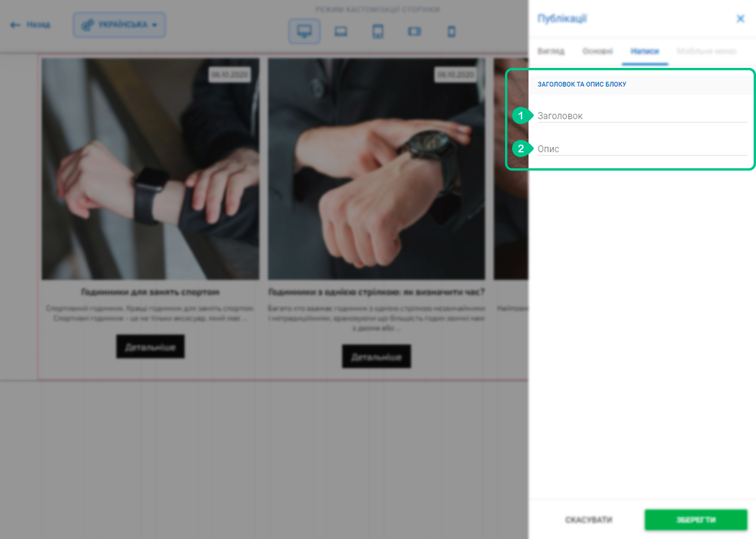Open Детальніше under the sports watches article
756x539 pixels.
point(150,347)
